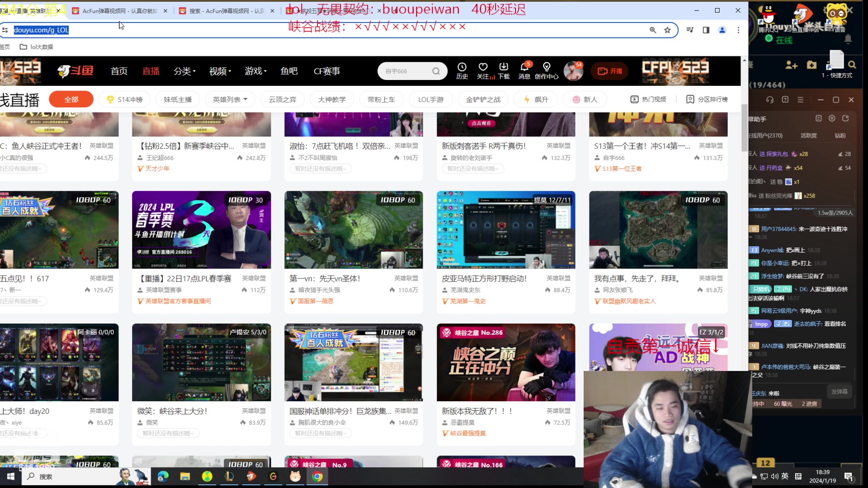
Task: Click the 关注 heart follow icon
Action: pyautogui.click(x=483, y=68)
